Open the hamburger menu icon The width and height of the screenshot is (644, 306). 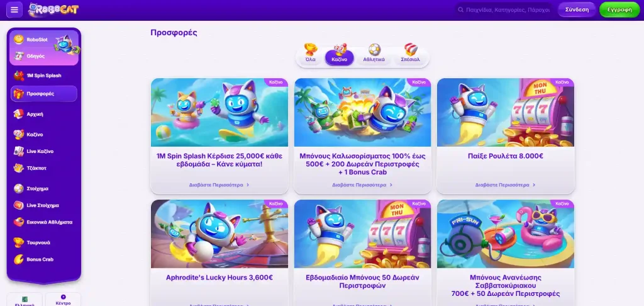click(x=14, y=10)
